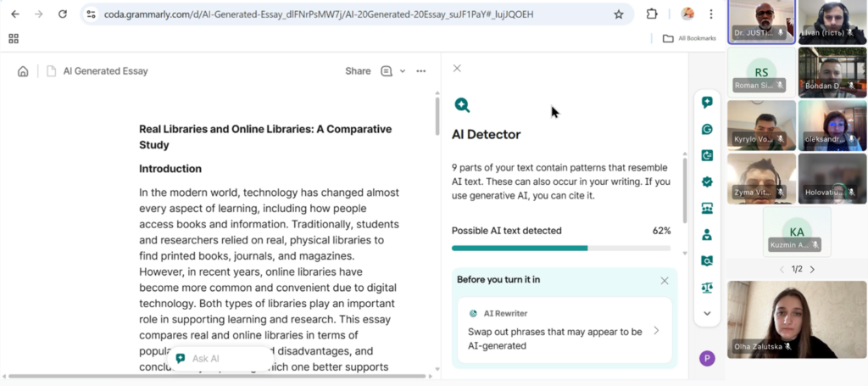Click the chat sparkle icon in right sidebar
The width and height of the screenshot is (868, 386).
coord(707,103)
